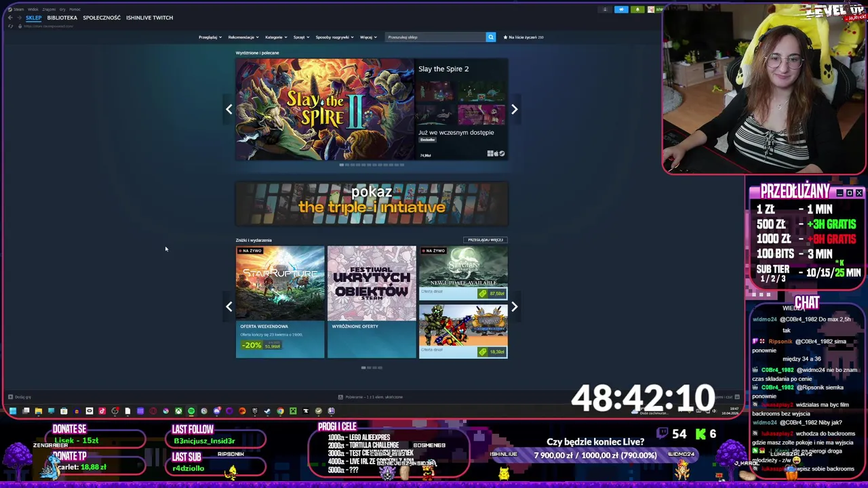Click the Zniżki i wydarzenia heading
The image size is (868, 488).
pyautogui.click(x=254, y=240)
